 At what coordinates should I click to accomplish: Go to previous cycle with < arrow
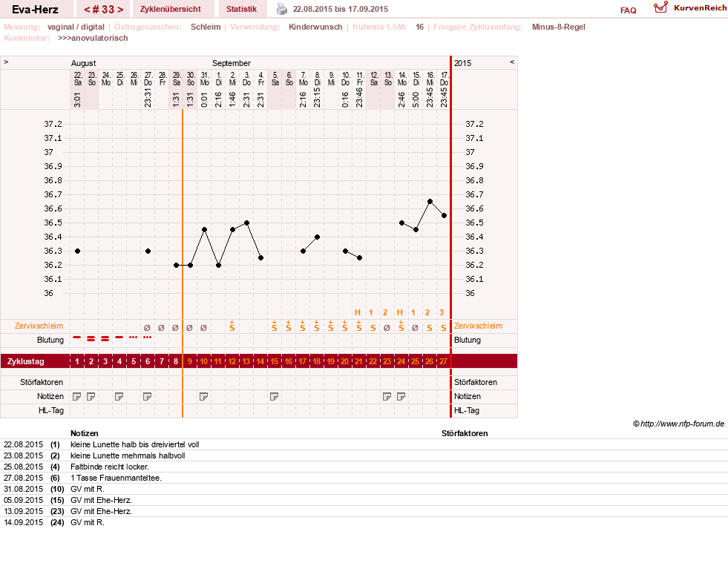click(87, 10)
